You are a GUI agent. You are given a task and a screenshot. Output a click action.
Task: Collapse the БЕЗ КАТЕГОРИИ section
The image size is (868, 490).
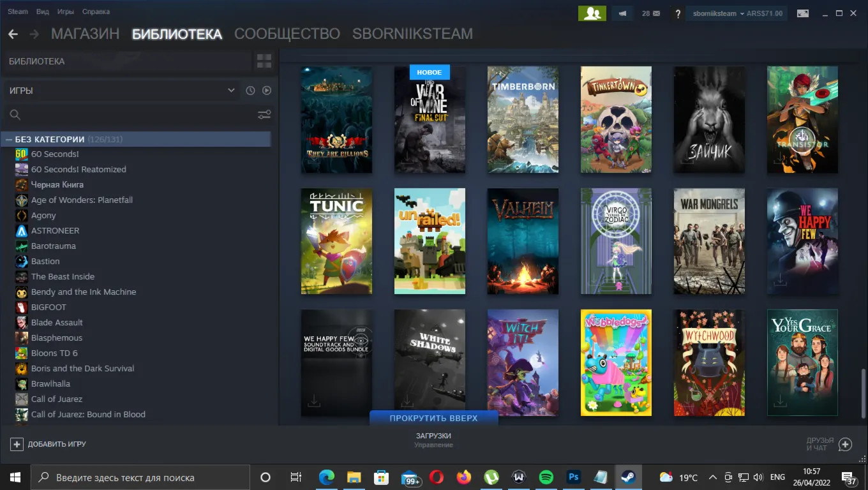pyautogui.click(x=10, y=139)
